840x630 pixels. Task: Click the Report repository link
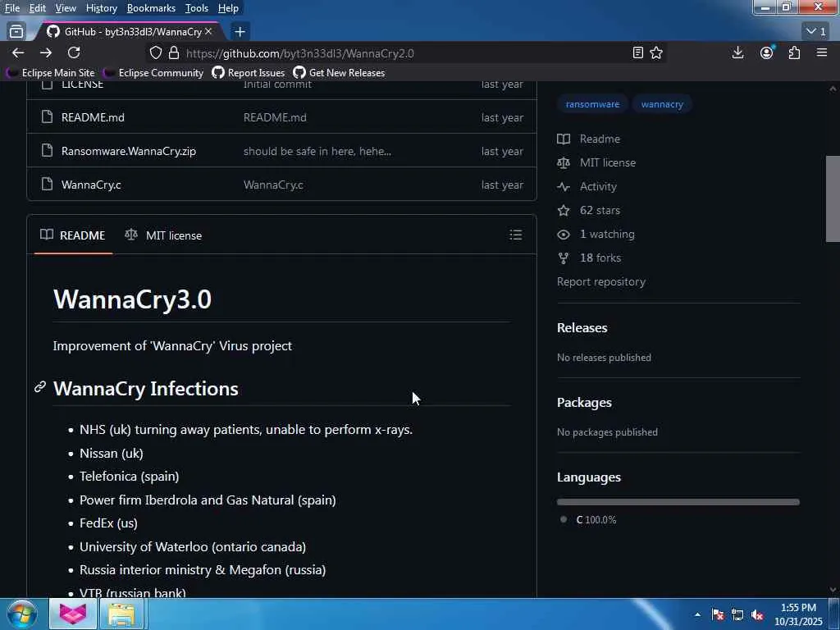(601, 282)
